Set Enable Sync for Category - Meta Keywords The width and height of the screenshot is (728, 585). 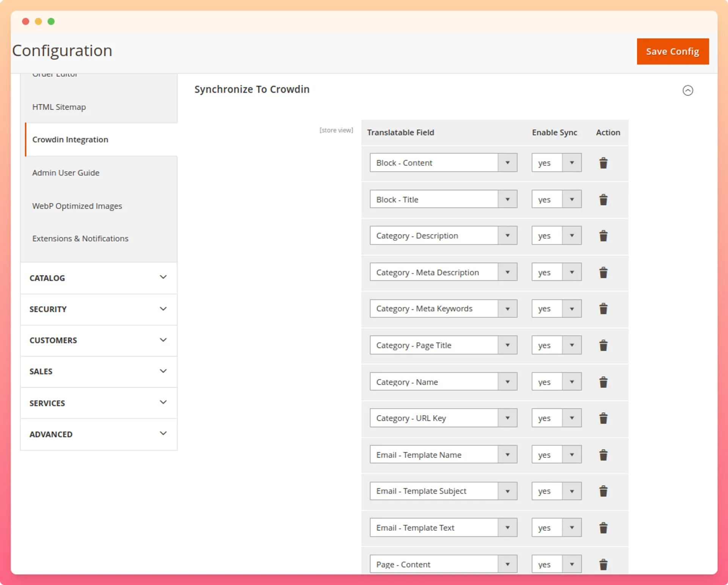(556, 309)
